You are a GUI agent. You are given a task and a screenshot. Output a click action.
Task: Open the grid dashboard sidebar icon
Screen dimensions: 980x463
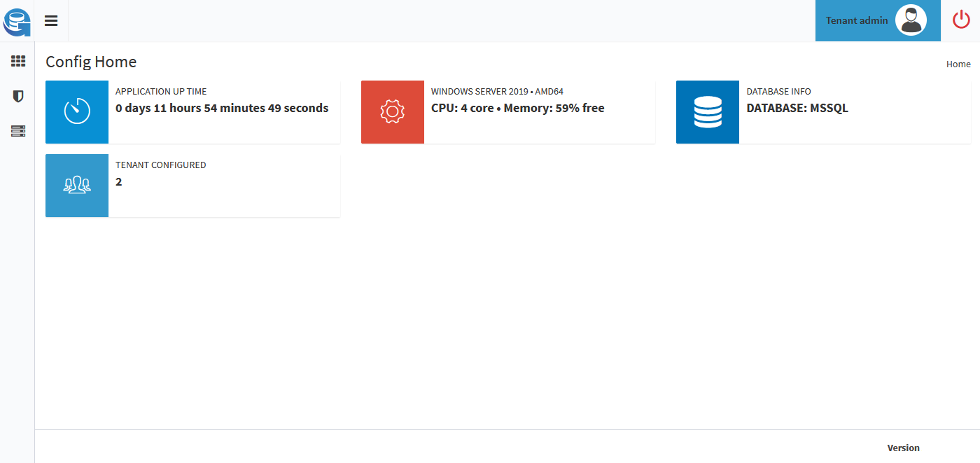pos(18,62)
